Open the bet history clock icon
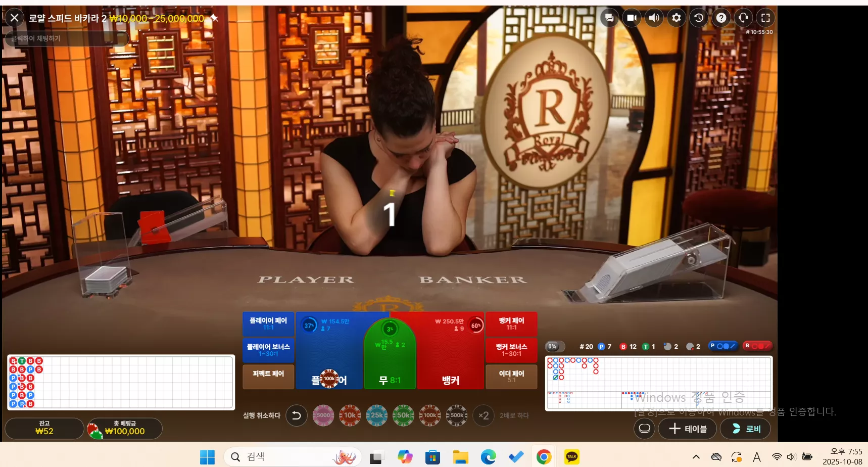This screenshot has height=467, width=868. (699, 18)
